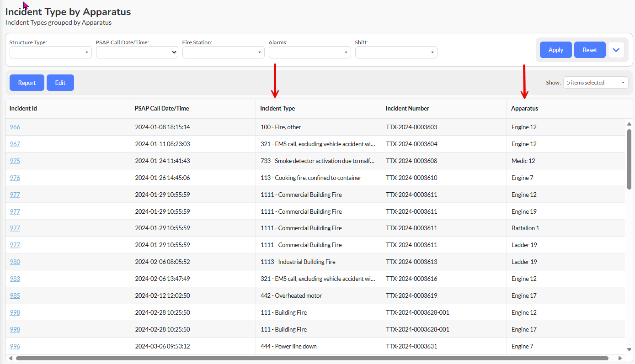The image size is (635, 364).
Task: Open the Show columns '5 items selected' dropdown
Action: [595, 83]
